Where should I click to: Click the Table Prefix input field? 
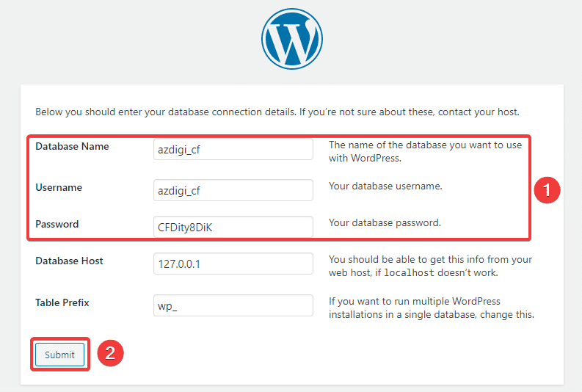pos(233,305)
